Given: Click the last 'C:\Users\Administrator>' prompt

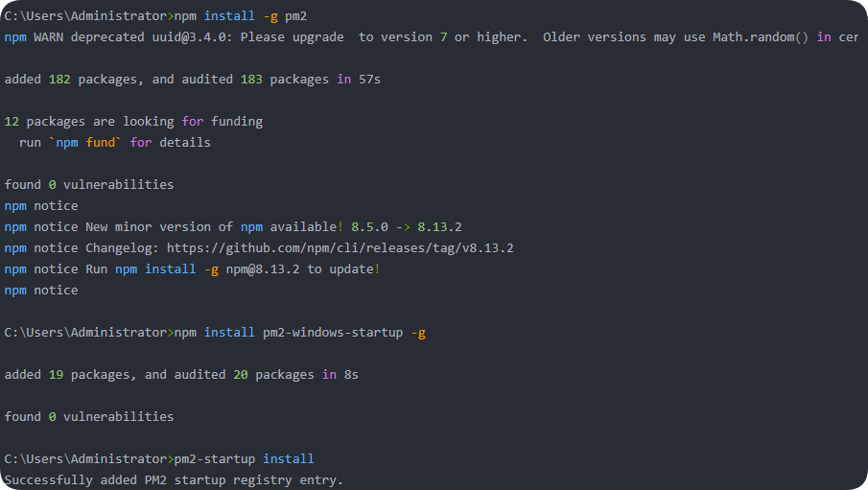Looking at the screenshot, I should pos(89,459).
